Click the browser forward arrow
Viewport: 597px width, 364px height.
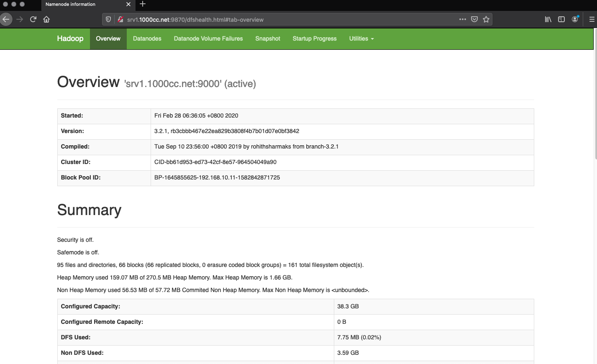pos(20,19)
